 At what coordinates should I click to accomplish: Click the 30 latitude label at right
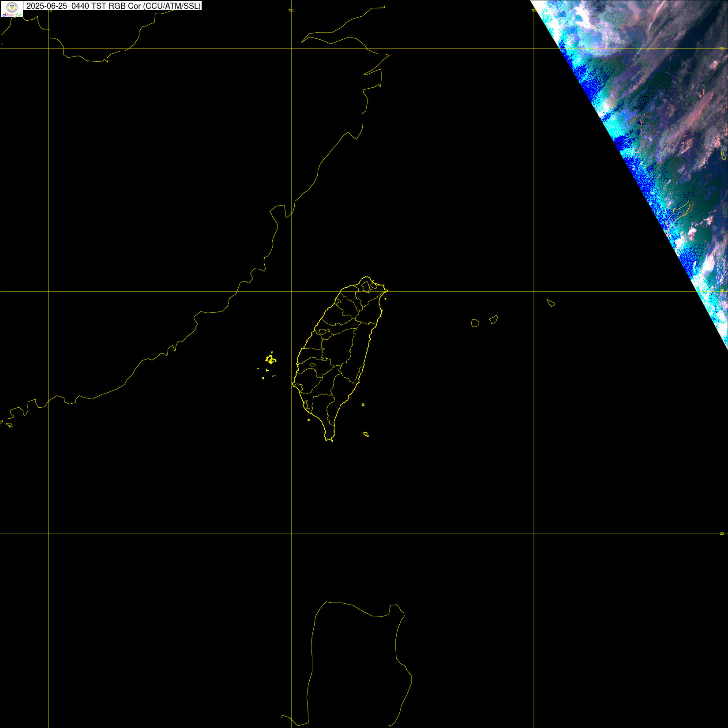pyautogui.click(x=722, y=48)
